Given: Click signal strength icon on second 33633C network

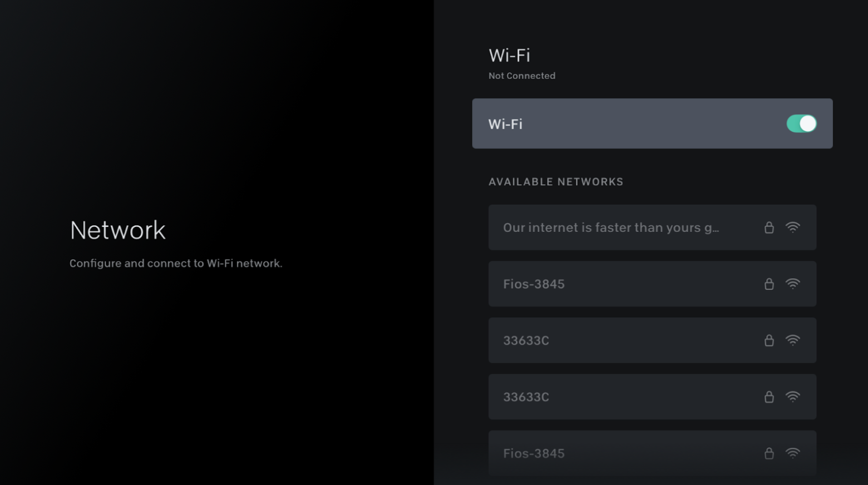Looking at the screenshot, I should (793, 397).
